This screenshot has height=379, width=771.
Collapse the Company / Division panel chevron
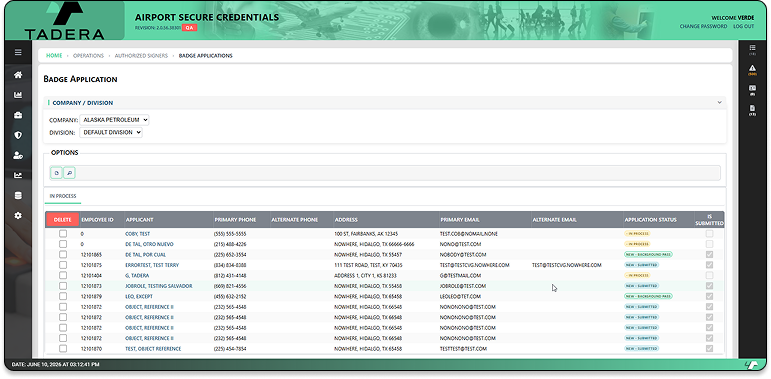click(719, 102)
